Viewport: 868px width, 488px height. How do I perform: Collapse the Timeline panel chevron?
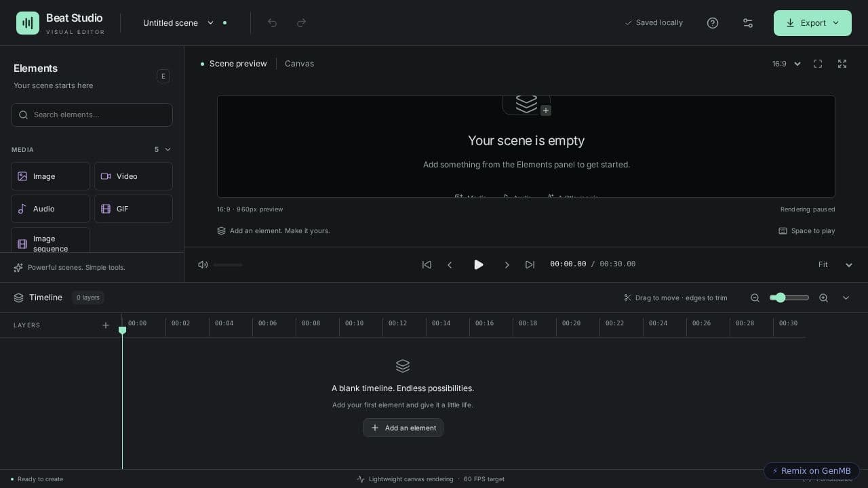coord(846,298)
